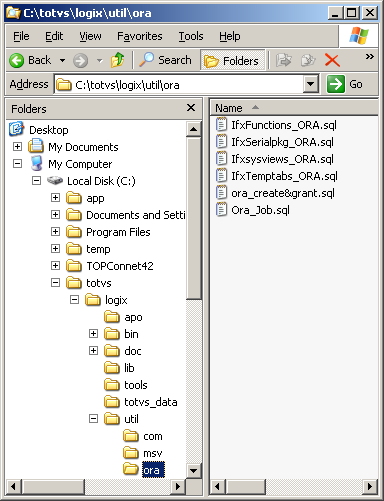Click Folders pane scroll down arrow
This screenshot has height=501, width=384.
[193, 471]
